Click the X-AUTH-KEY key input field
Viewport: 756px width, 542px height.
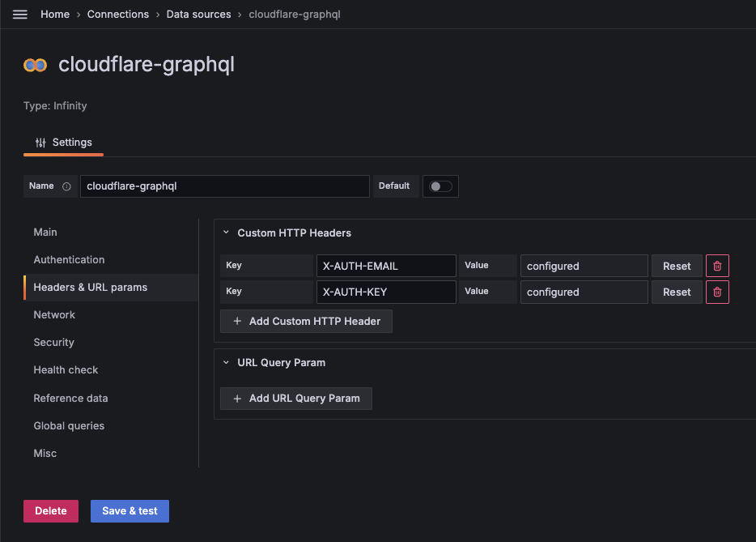click(386, 292)
